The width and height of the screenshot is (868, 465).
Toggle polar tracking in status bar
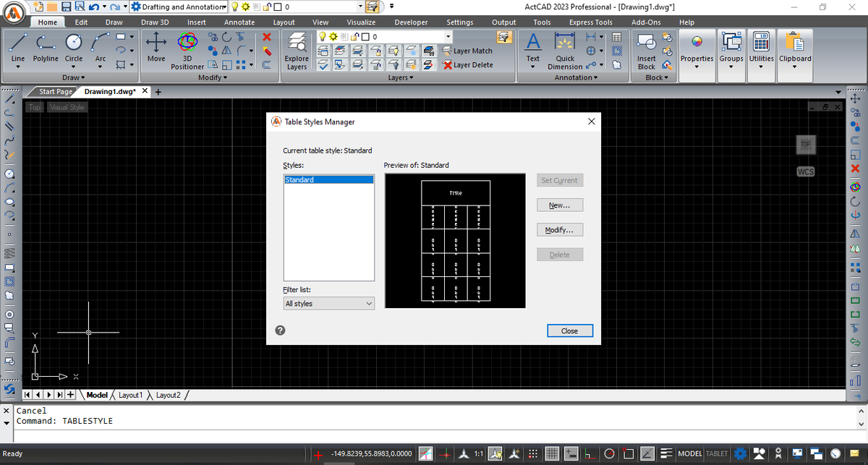pos(610,454)
